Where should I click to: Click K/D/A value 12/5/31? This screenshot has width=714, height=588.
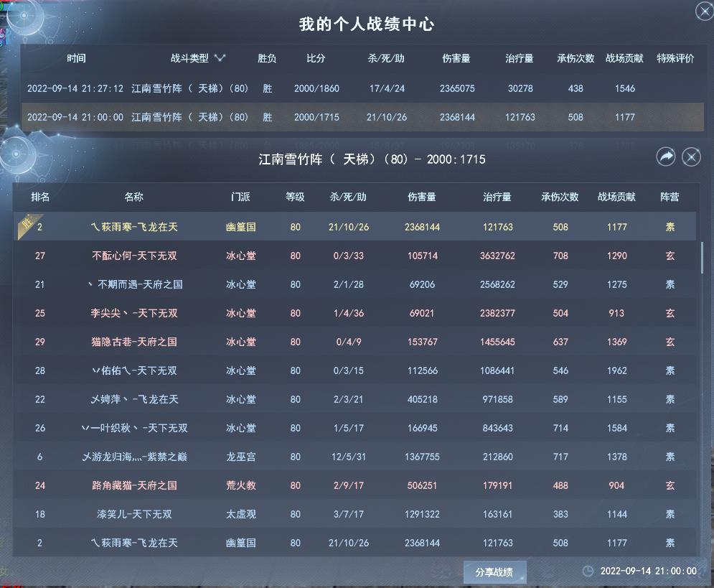pos(348,457)
